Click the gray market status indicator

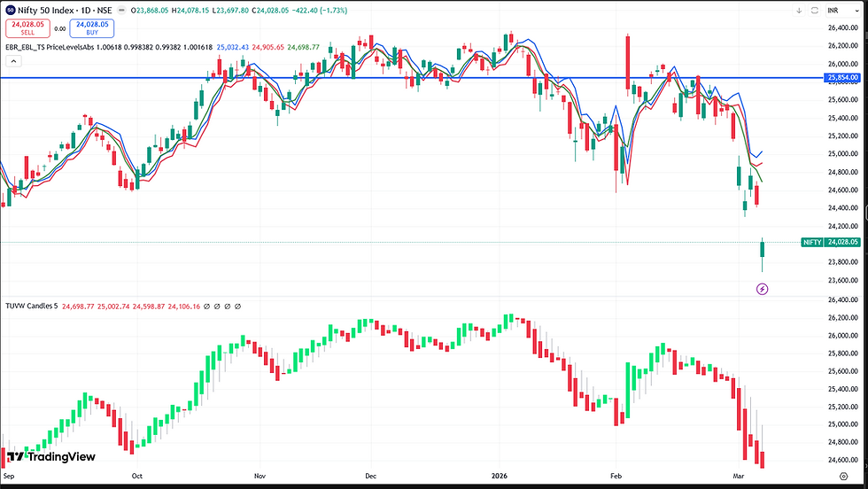point(122,10)
